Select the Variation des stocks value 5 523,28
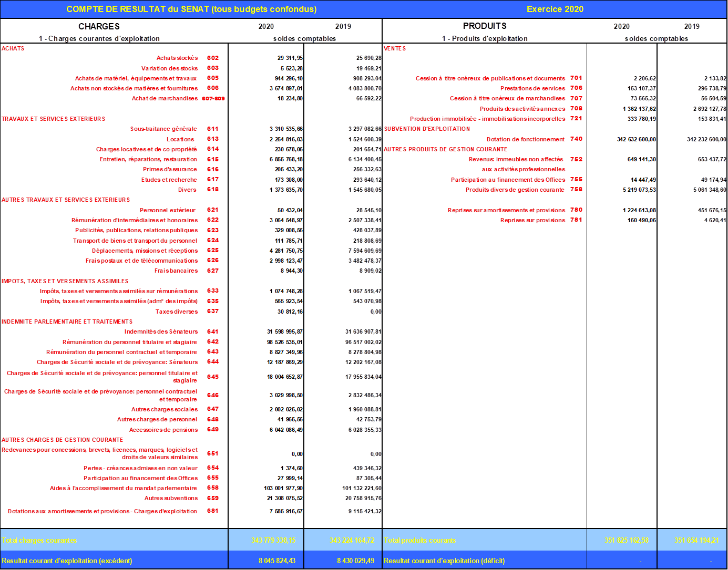 pyautogui.click(x=291, y=68)
